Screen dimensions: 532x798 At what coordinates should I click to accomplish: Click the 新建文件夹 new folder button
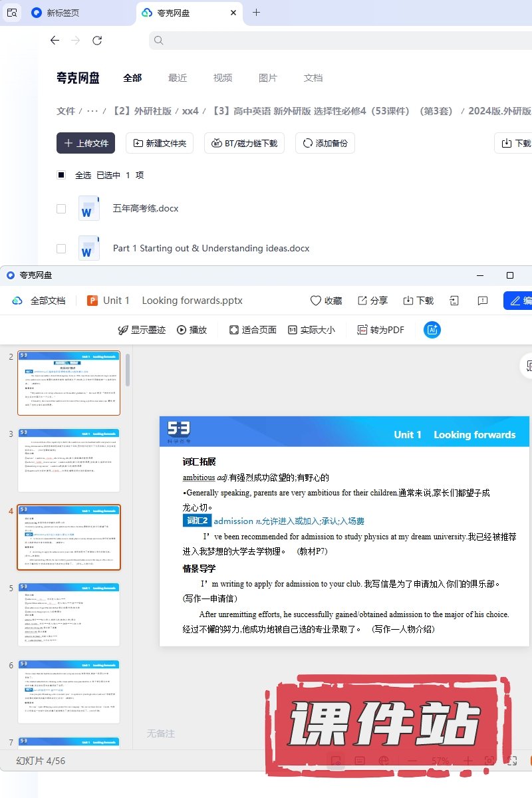[x=160, y=143]
